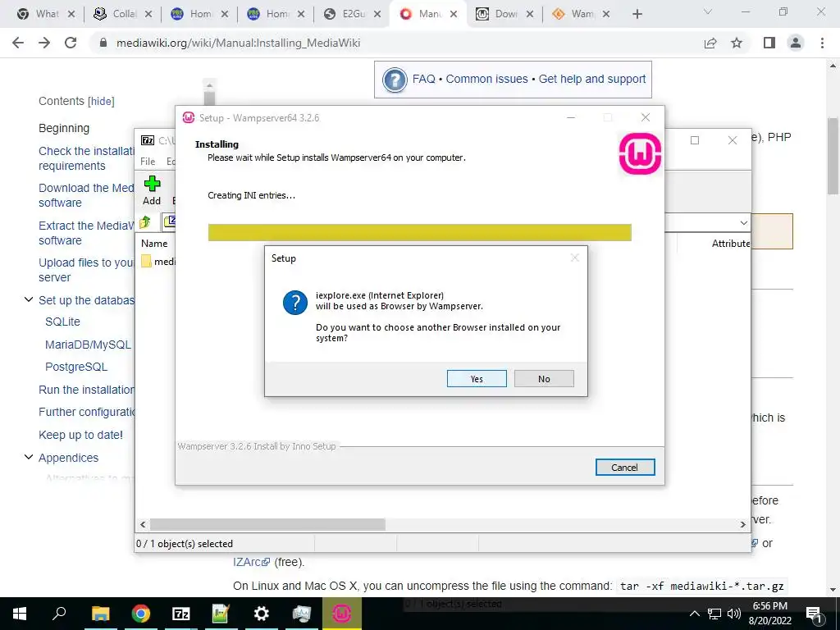Image resolution: width=840 pixels, height=630 pixels.
Task: Open the notification center icon
Action: tap(815, 614)
